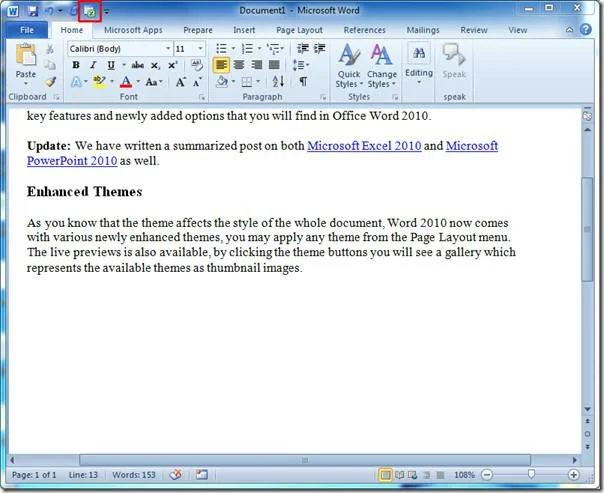Image resolution: width=604 pixels, height=493 pixels.
Task: Toggle Strikethrough formatting
Action: (138, 65)
